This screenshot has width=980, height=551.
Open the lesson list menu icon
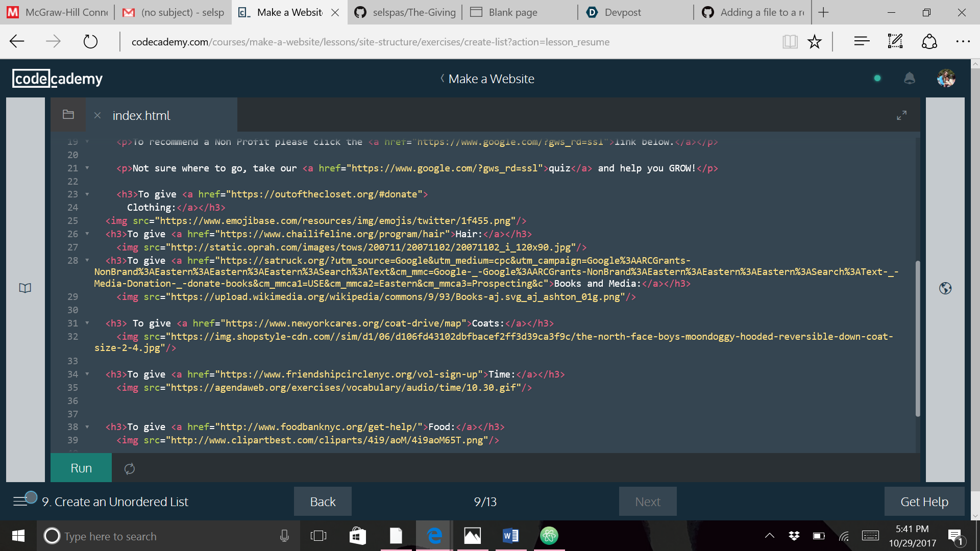(20, 501)
